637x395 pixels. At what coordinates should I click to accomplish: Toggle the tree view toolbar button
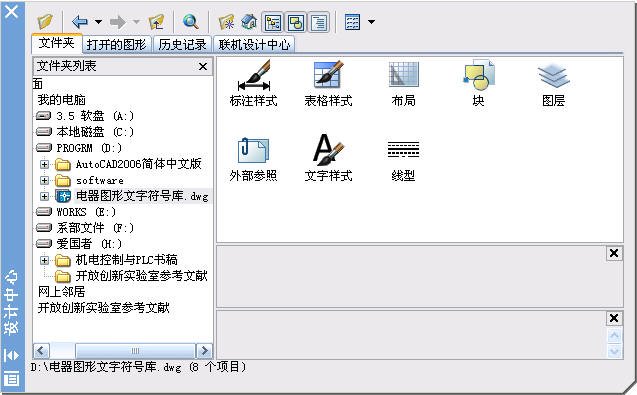[273, 22]
